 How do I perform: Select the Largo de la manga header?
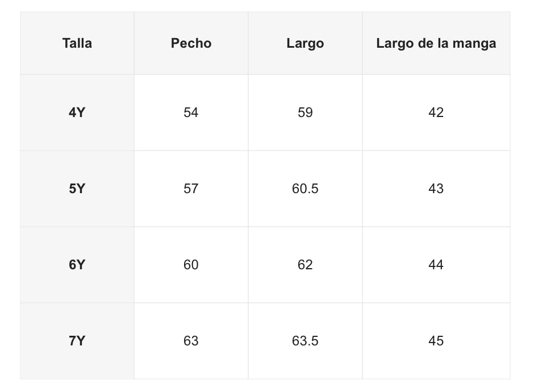point(436,43)
